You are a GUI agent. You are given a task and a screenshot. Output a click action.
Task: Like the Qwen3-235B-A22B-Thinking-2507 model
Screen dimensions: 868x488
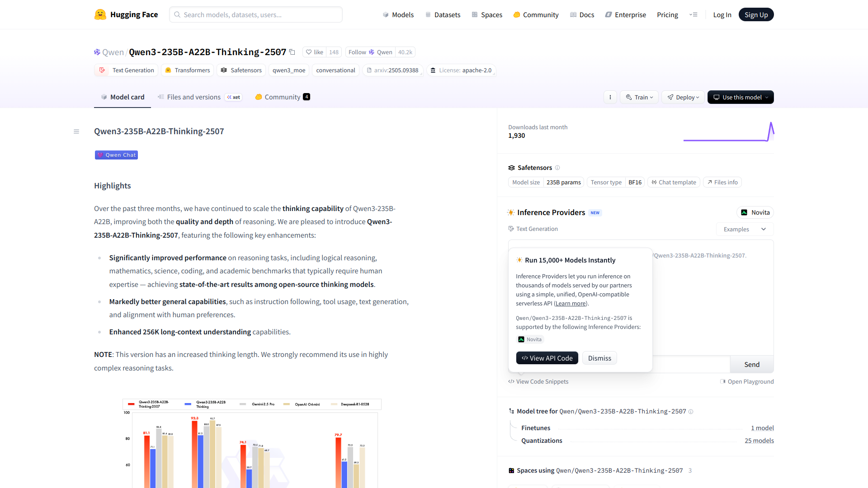314,52
